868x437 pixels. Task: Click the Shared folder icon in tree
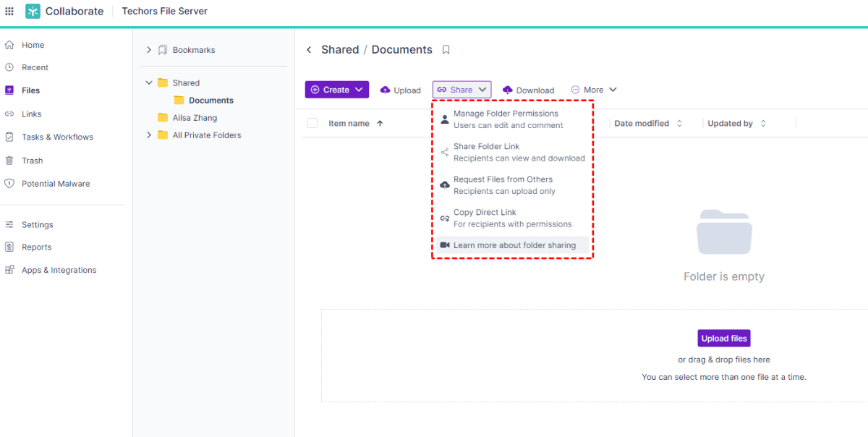coord(163,82)
